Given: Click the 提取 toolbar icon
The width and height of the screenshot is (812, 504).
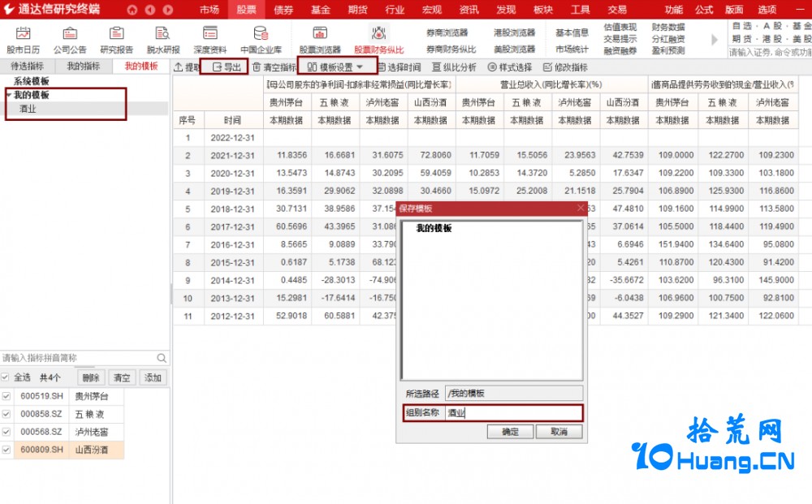Looking at the screenshot, I should pyautogui.click(x=179, y=67).
